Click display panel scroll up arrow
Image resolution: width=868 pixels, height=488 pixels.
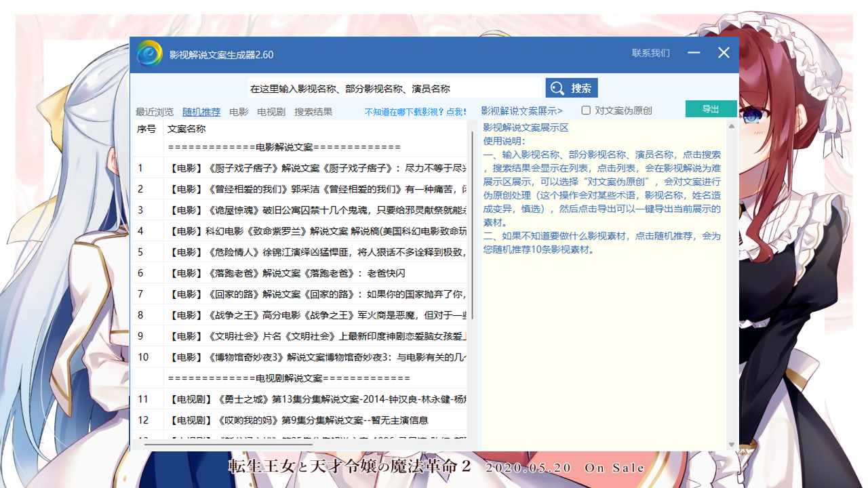pos(732,126)
